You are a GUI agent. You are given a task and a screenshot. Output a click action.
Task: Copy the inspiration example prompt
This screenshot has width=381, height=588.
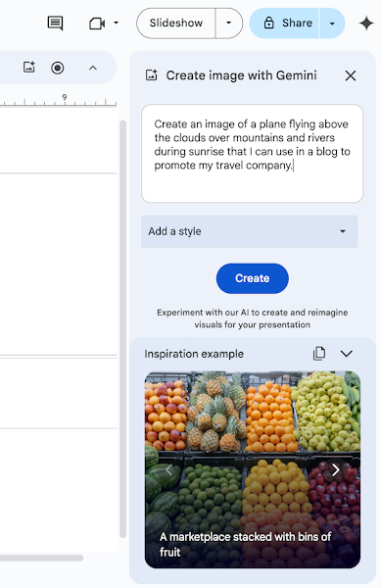coord(319,353)
